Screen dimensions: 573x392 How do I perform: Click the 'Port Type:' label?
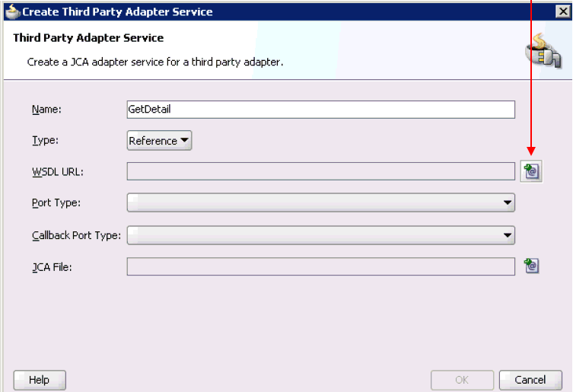tap(56, 202)
